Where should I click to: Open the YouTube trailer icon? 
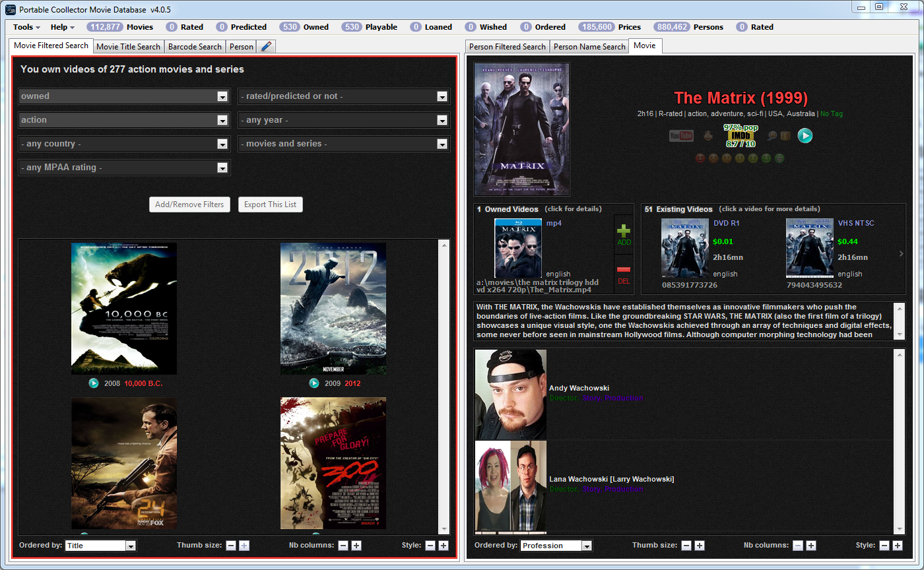pos(681,136)
